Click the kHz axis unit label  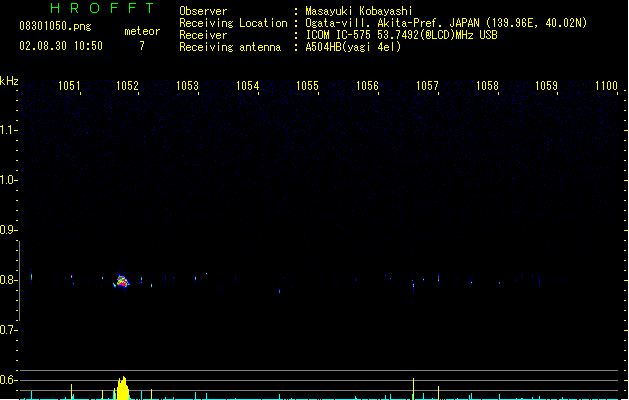(x=9, y=81)
